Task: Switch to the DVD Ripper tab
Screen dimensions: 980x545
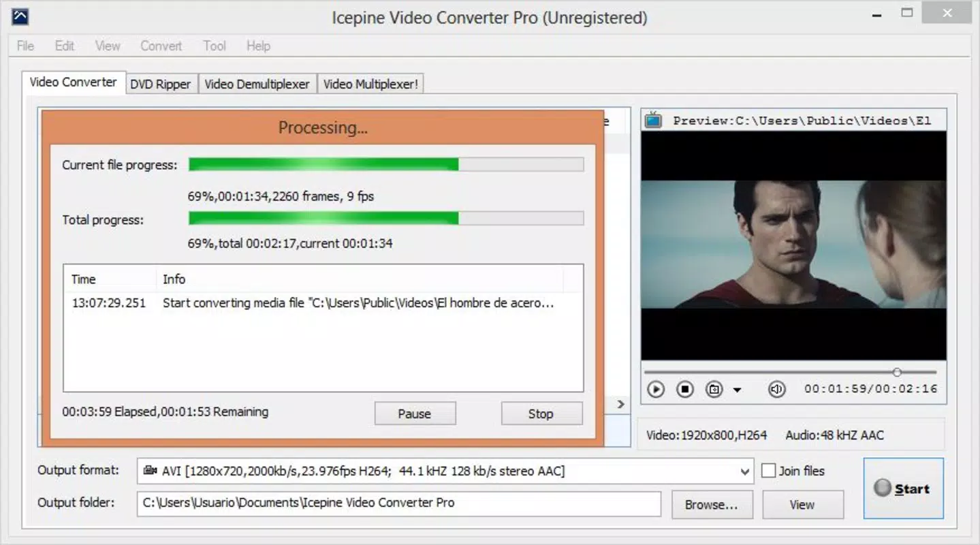Action: [x=161, y=84]
